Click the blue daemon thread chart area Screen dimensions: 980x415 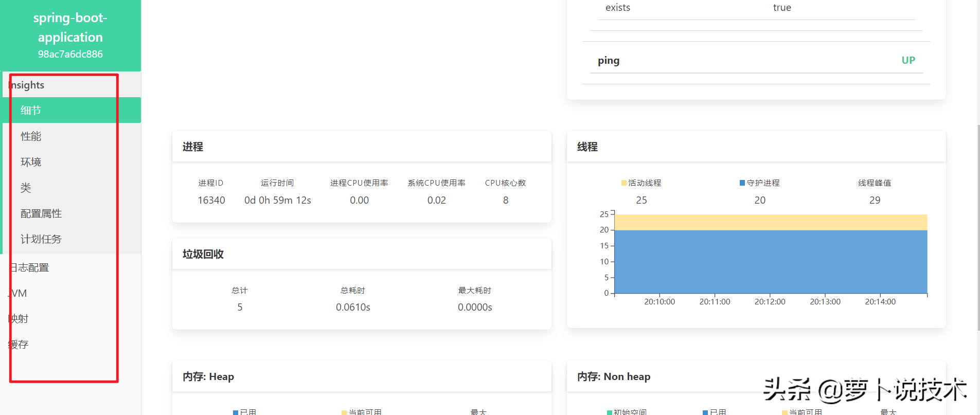[x=771, y=262]
